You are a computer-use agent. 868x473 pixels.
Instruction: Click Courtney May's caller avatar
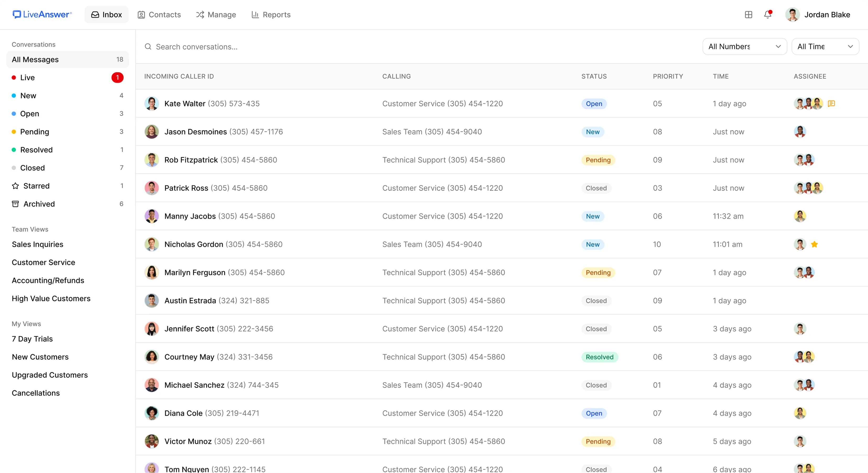(x=152, y=357)
